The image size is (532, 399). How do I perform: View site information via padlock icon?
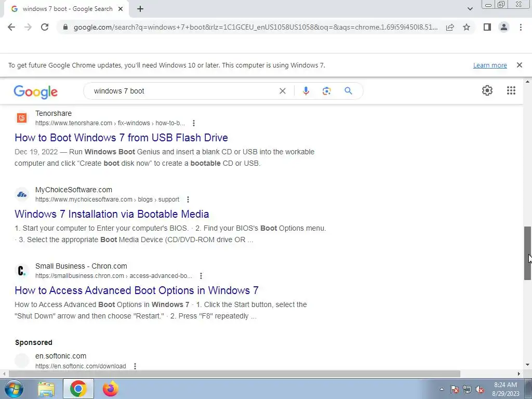(x=65, y=27)
